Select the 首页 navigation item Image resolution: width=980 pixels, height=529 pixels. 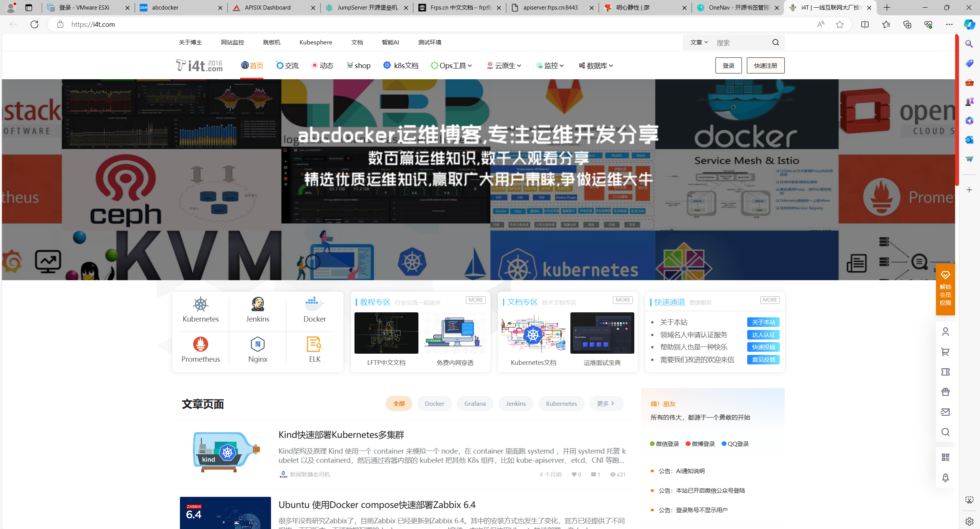(x=252, y=66)
